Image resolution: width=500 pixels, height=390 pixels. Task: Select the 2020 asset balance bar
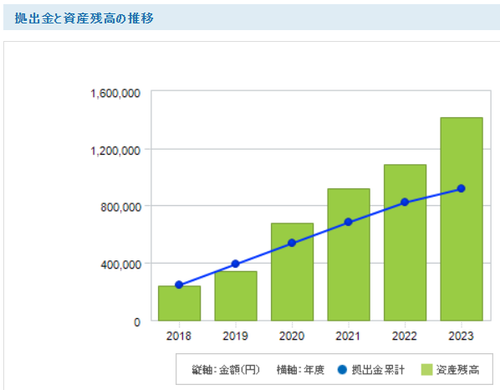[x=292, y=272]
